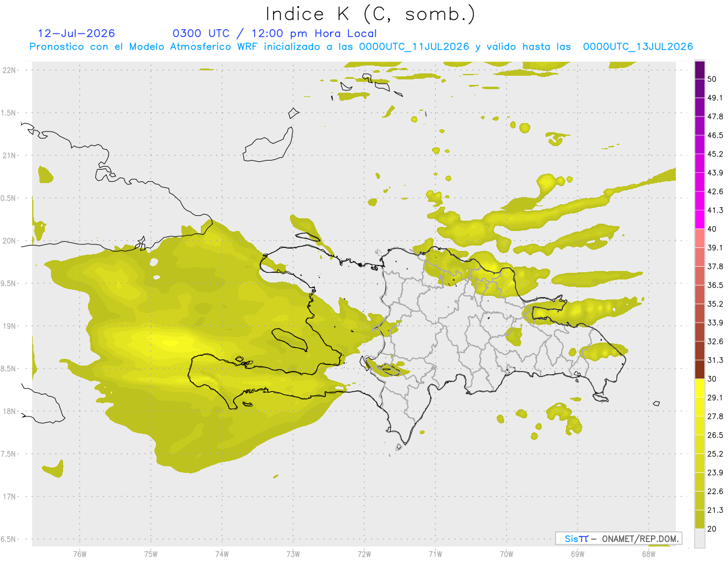The width and height of the screenshot is (728, 562).
Task: Click the '20N' latitude axis label
Action: [x=10, y=241]
